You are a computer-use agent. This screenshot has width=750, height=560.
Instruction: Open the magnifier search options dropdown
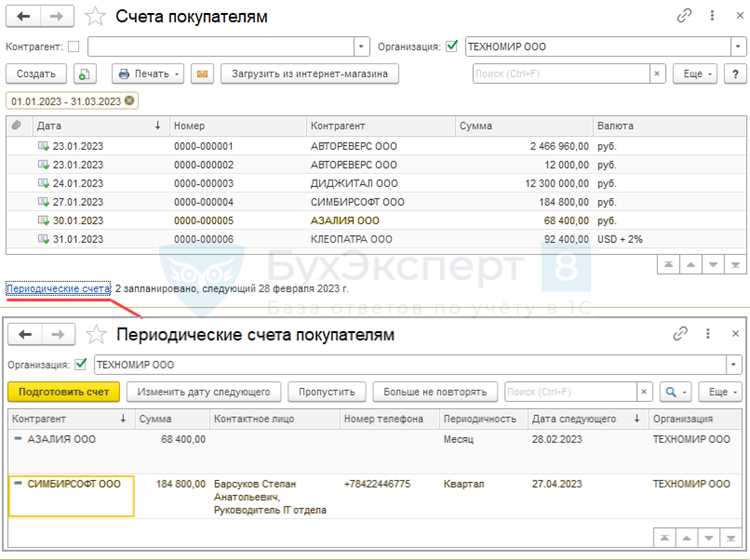pos(675,392)
